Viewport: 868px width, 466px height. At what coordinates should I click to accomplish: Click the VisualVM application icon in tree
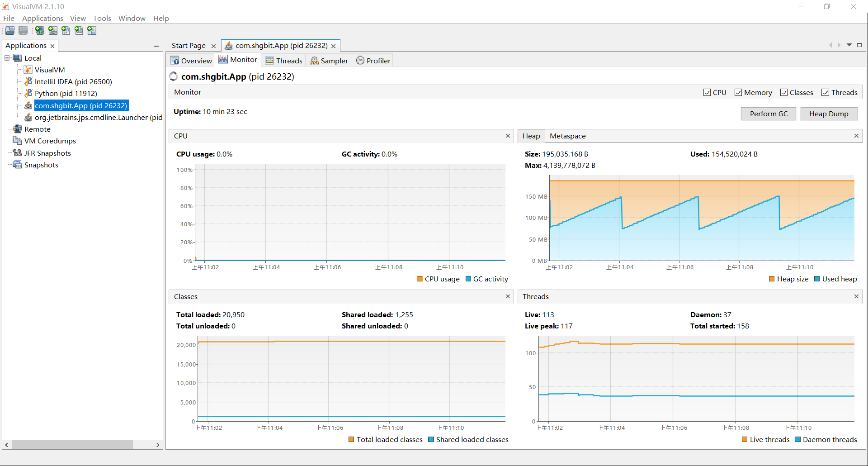coord(28,70)
